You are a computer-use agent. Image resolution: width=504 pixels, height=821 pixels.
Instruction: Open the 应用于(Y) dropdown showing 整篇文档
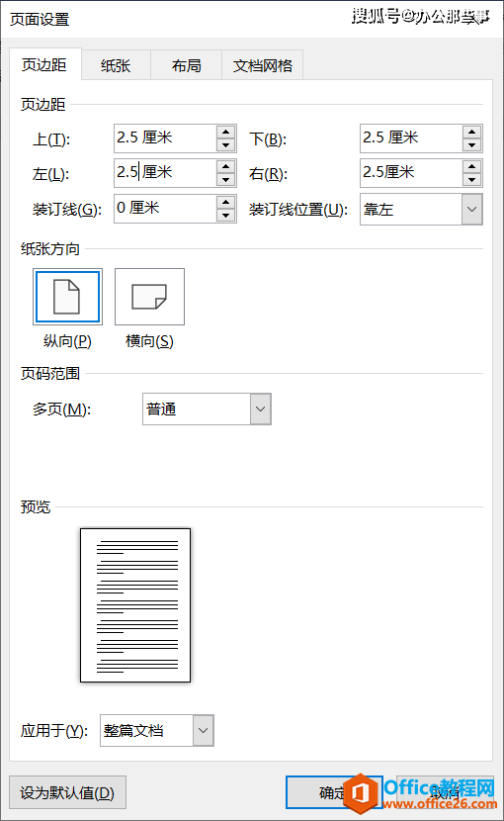pos(157,730)
